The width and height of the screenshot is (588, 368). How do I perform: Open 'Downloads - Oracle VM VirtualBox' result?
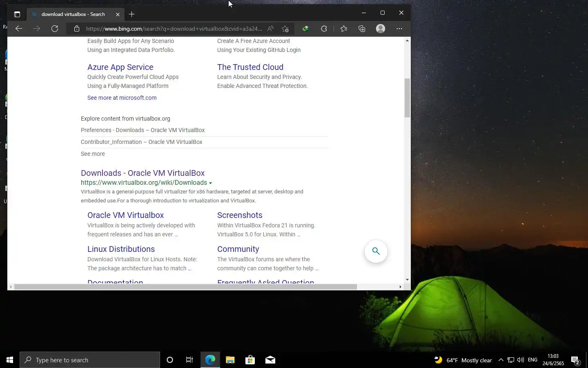143,173
